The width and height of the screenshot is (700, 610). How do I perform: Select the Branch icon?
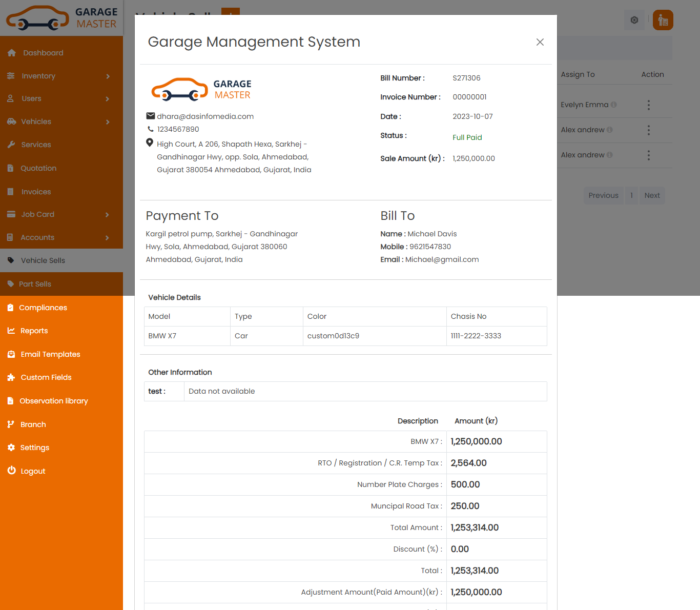click(x=11, y=424)
